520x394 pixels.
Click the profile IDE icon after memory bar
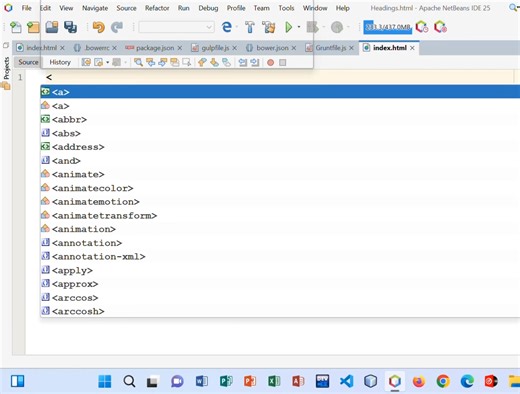pos(422,27)
